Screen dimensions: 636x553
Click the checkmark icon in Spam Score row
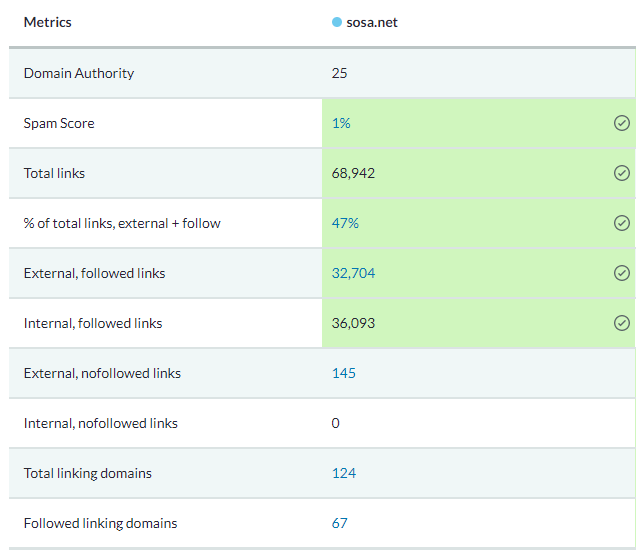tap(621, 123)
